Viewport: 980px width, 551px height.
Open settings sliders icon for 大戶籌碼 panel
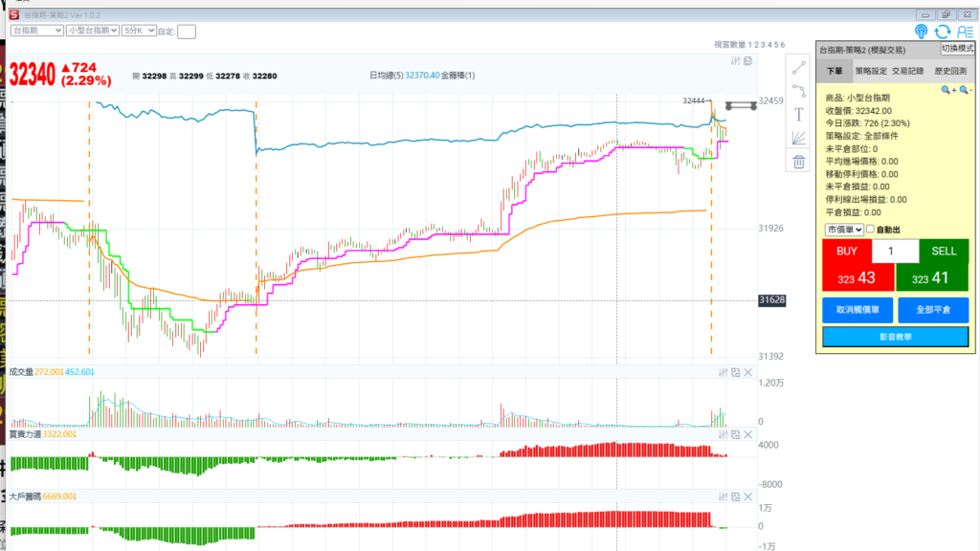(723, 496)
